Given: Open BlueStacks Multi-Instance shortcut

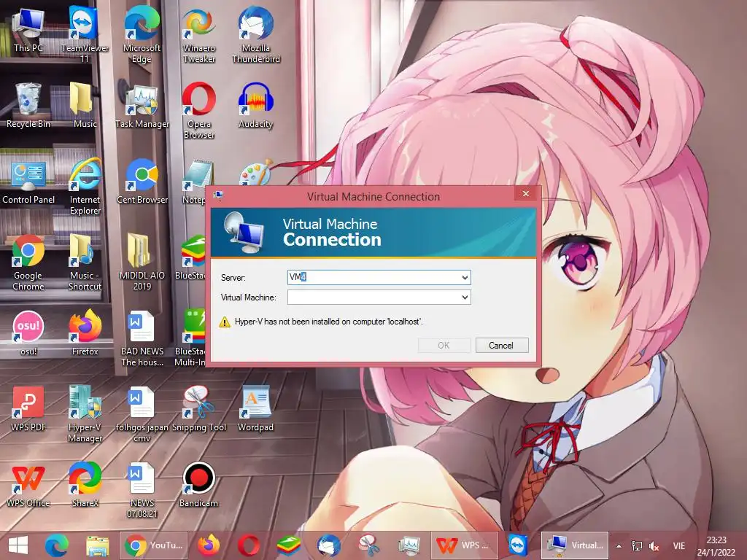Looking at the screenshot, I should click(190, 338).
